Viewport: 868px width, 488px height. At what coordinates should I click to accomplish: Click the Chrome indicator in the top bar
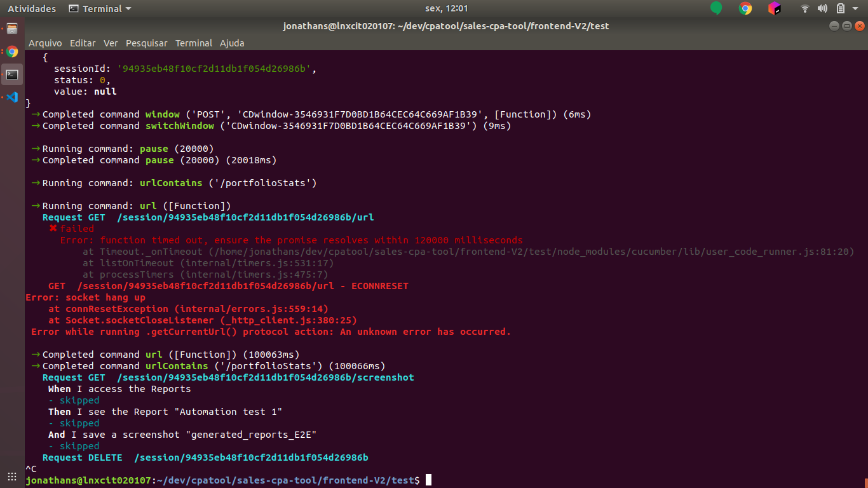pyautogui.click(x=746, y=8)
